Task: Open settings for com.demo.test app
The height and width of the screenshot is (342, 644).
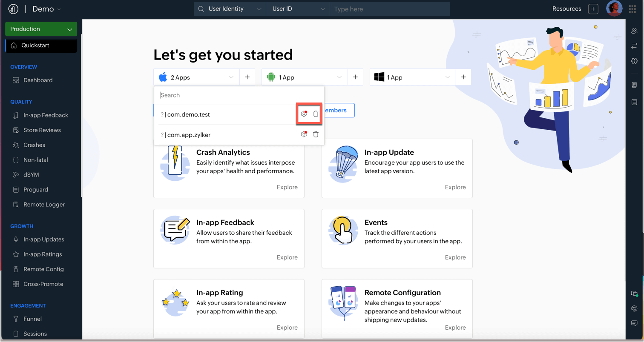Action: point(304,114)
